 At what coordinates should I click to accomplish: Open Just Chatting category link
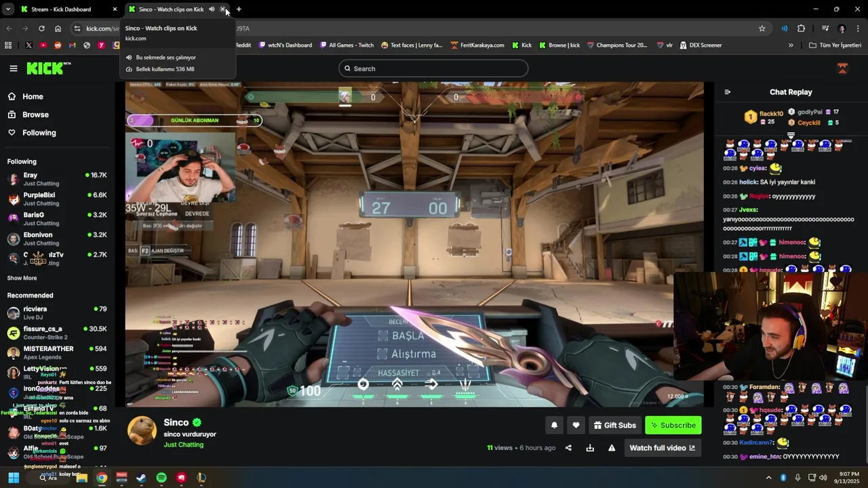click(183, 445)
